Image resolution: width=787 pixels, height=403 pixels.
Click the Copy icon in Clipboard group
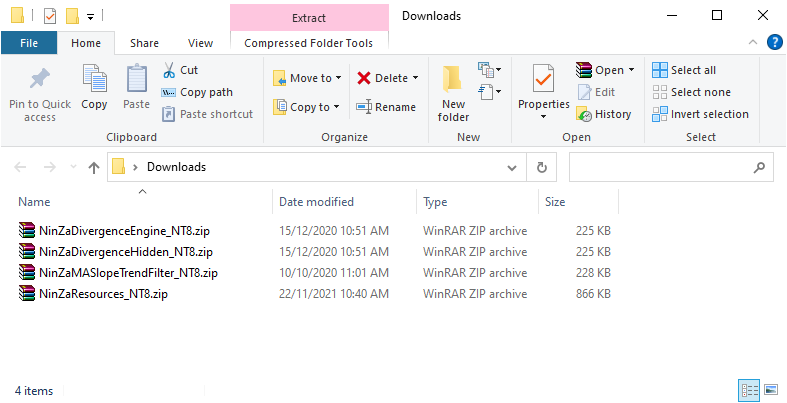click(94, 79)
